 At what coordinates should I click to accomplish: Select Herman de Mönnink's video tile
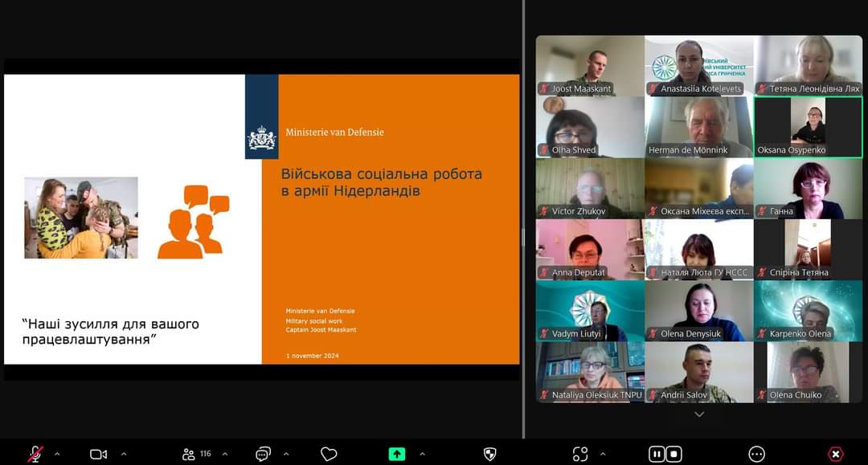click(x=698, y=127)
